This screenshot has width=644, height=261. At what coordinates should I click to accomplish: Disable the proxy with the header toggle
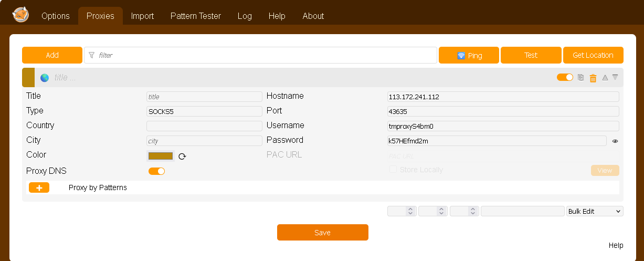click(x=565, y=77)
